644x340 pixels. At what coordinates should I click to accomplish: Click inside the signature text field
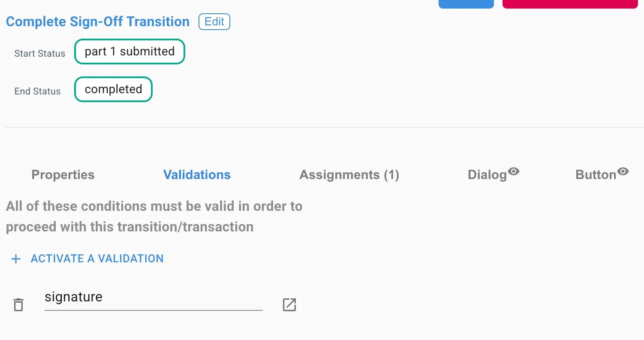(x=153, y=297)
